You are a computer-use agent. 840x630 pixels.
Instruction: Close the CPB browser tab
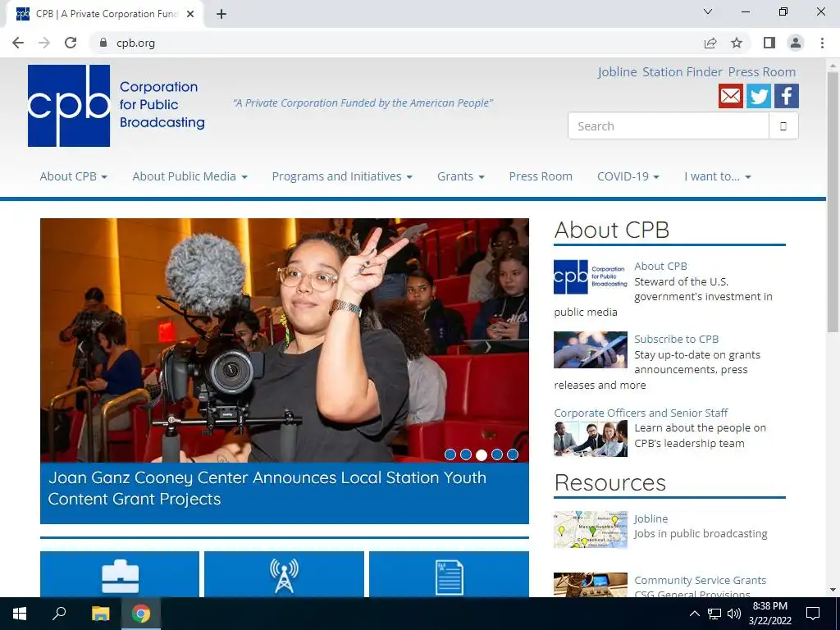pyautogui.click(x=190, y=14)
